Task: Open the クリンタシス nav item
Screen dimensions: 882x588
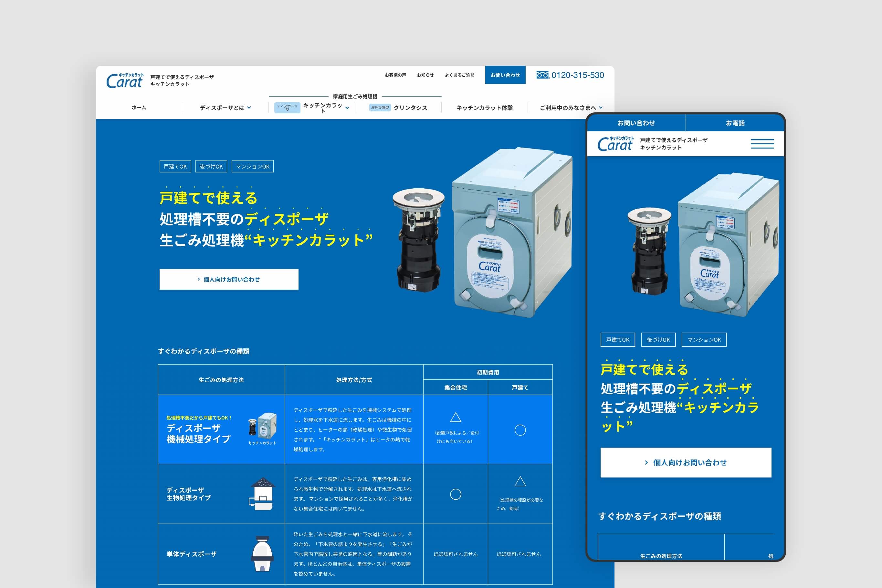Action: click(410, 108)
